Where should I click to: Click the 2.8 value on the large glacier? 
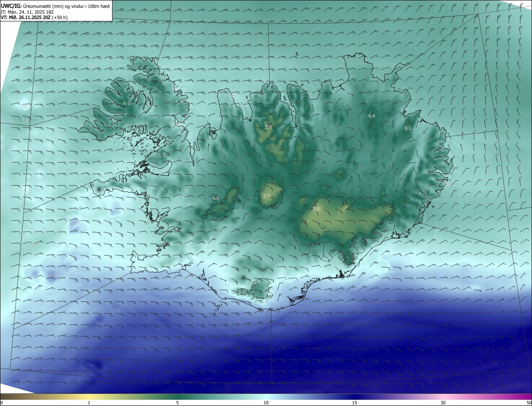coord(316,209)
